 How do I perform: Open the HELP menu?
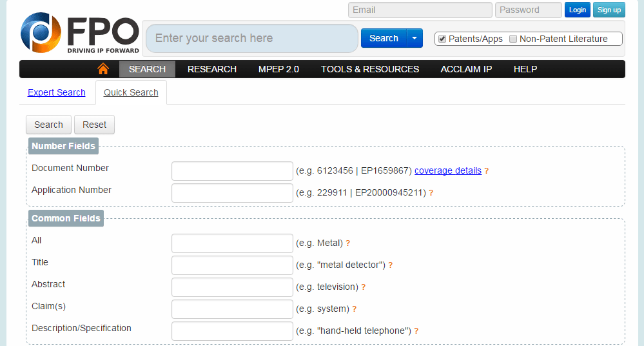pyautogui.click(x=525, y=69)
